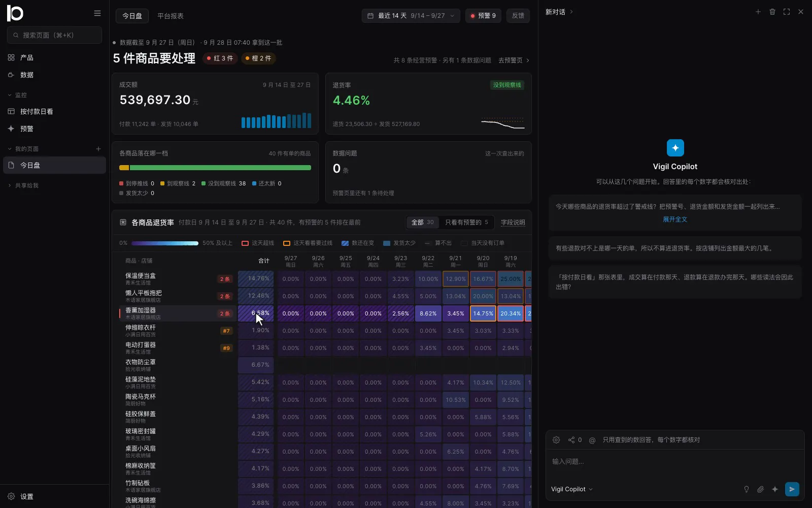Viewport: 812px width, 508px height.
Task: Show only 只看有预警的 5 products
Action: (x=466, y=223)
